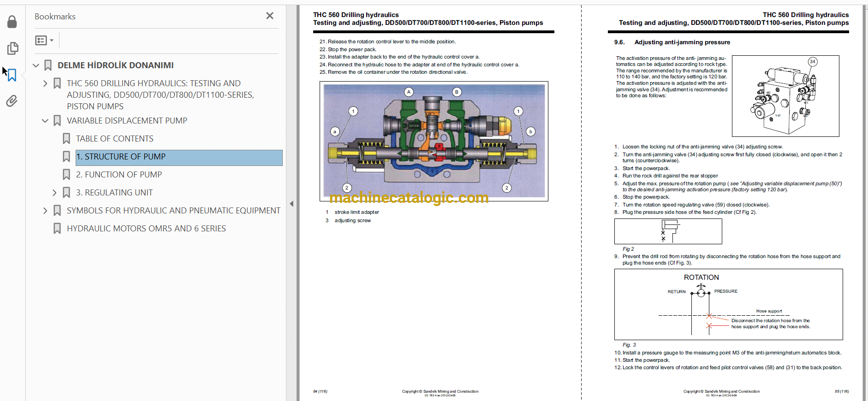Click the anti-jamming valve (34) line drawing
This screenshot has height=401, width=868.
785,96
